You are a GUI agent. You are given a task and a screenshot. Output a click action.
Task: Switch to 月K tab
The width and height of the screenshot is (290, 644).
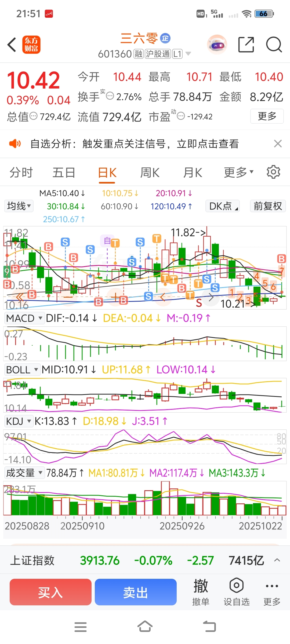click(x=193, y=172)
